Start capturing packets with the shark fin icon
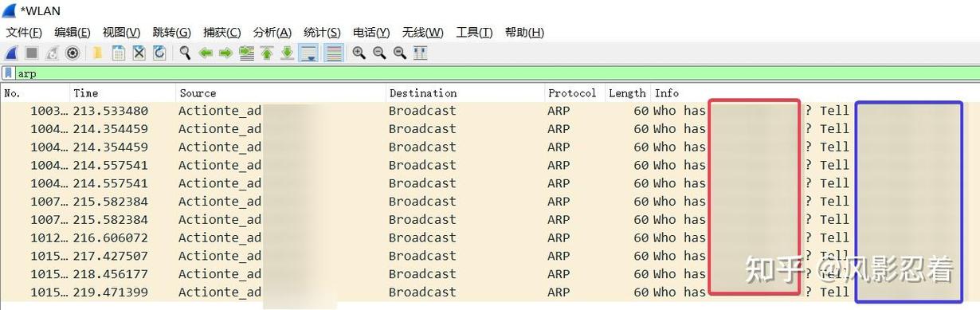 pyautogui.click(x=11, y=53)
